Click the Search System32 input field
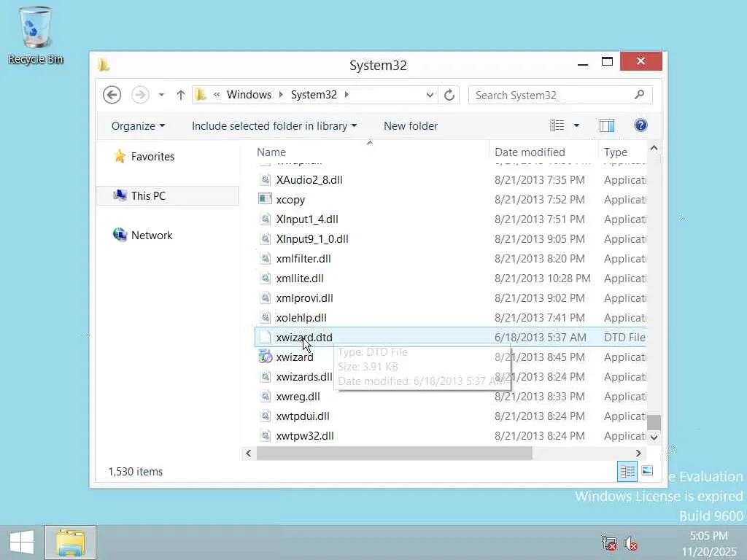Screen dimensions: 747x560 [x=560, y=95]
